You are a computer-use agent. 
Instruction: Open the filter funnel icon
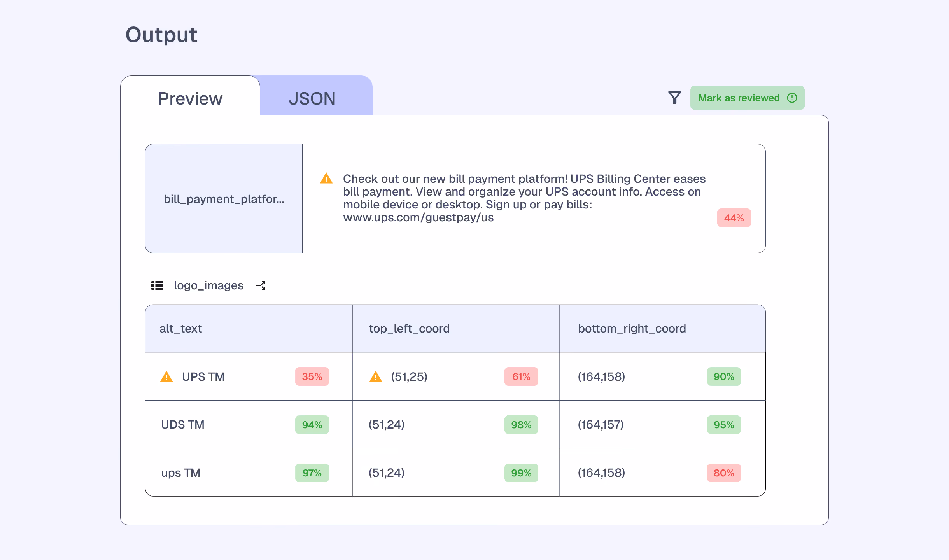click(x=675, y=98)
